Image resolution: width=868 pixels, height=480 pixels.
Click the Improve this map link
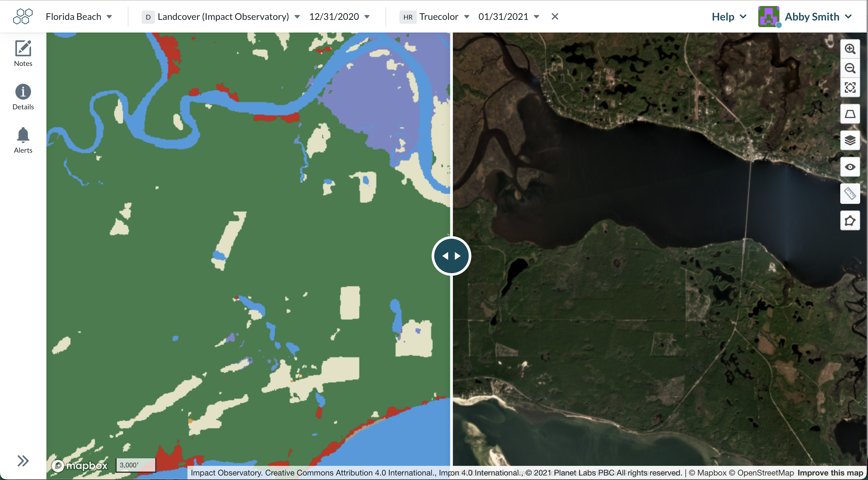click(830, 472)
